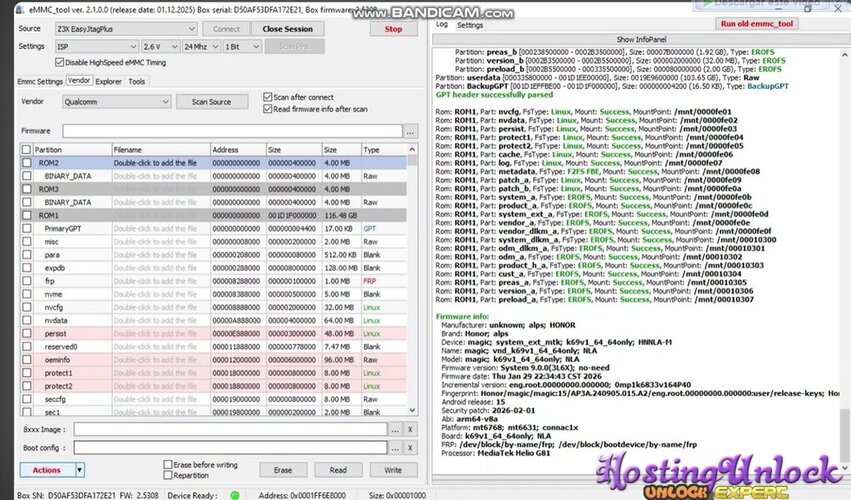851x500 pixels.
Task: Enable Erase before writing option
Action: point(167,465)
